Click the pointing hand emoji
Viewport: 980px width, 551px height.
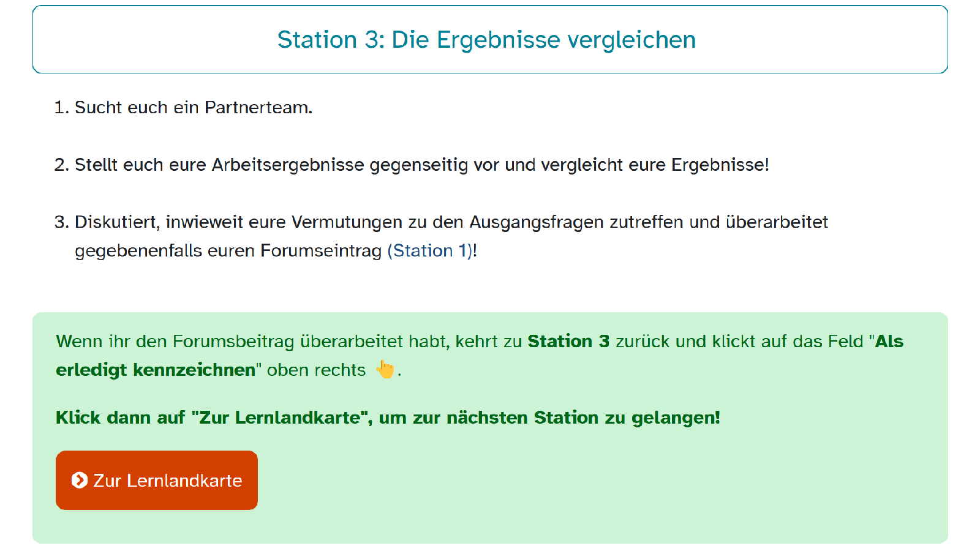[x=385, y=369]
